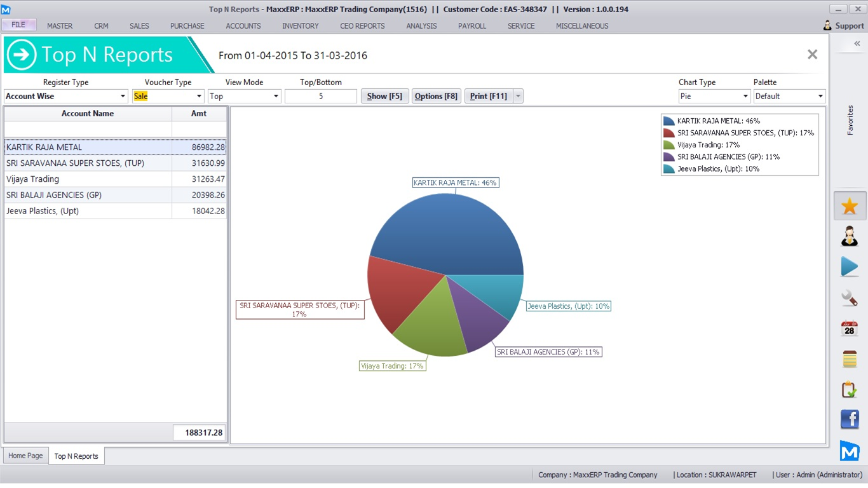Screen dimensions: 868x488
Task: Click the blue play arrow icon
Action: (850, 267)
